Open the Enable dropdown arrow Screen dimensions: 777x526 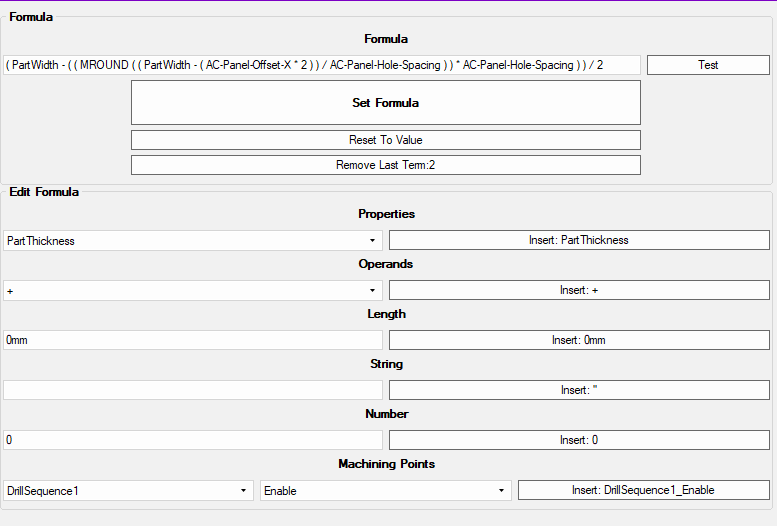point(501,490)
